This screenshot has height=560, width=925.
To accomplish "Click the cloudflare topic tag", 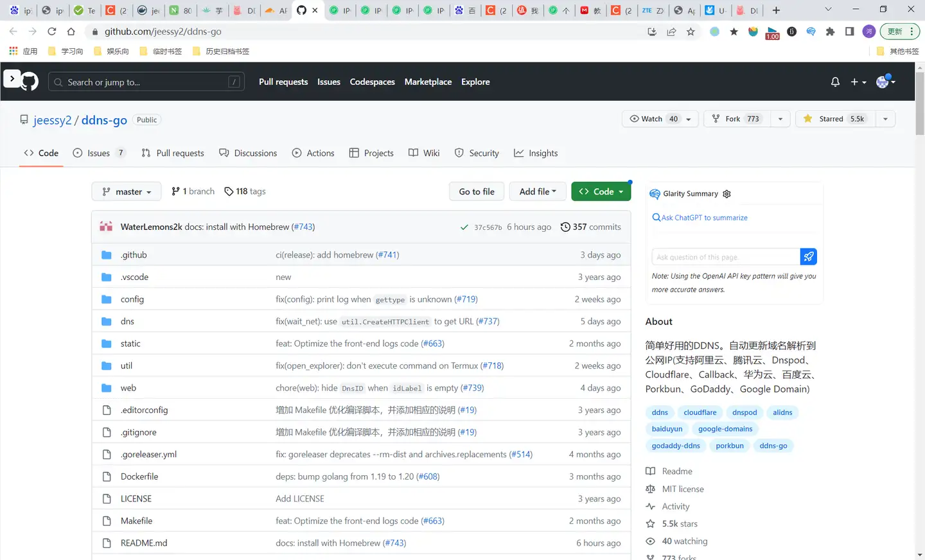I will [700, 412].
